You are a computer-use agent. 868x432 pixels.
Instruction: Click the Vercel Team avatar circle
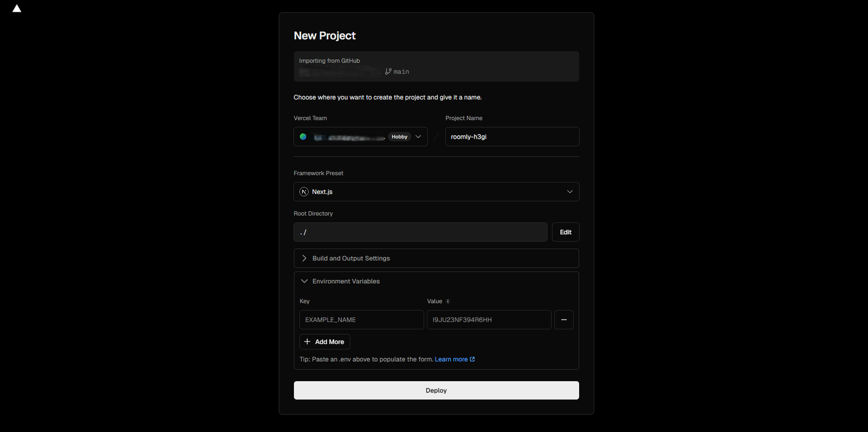303,137
